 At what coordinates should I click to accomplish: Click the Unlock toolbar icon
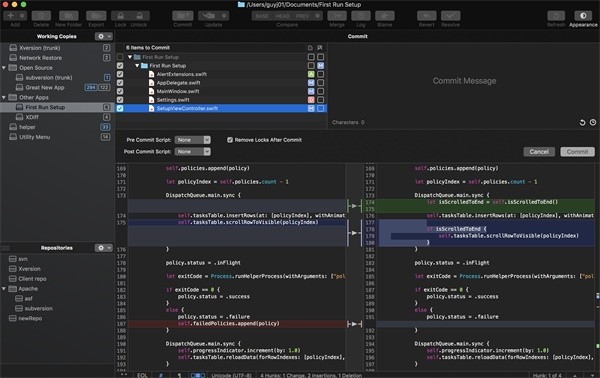pos(139,16)
